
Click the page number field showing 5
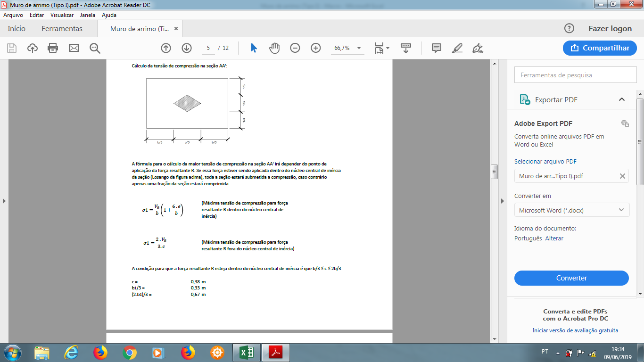click(208, 48)
